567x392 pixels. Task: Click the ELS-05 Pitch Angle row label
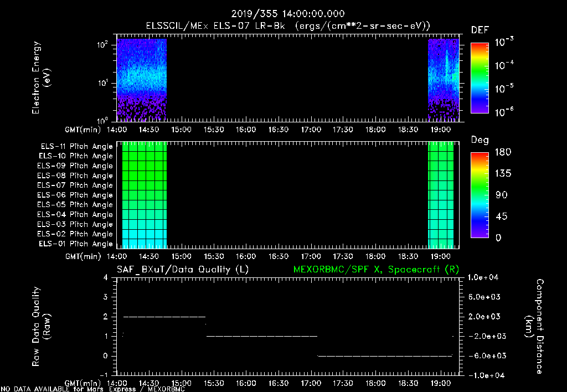(75, 205)
